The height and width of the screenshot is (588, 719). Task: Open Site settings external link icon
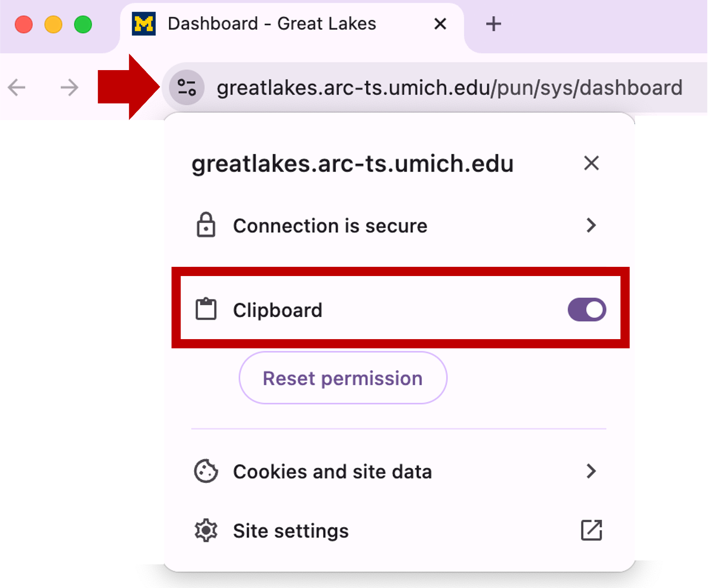click(591, 531)
